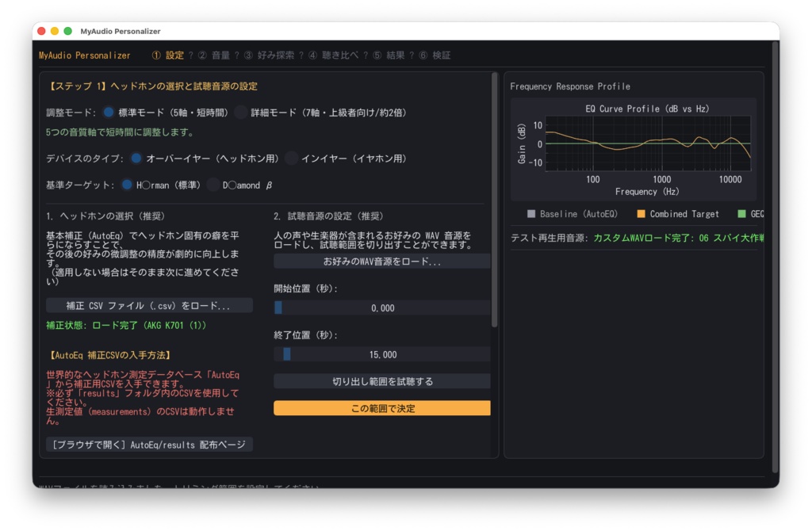
Task: Open the ① 設定 step tab
Action: click(168, 55)
